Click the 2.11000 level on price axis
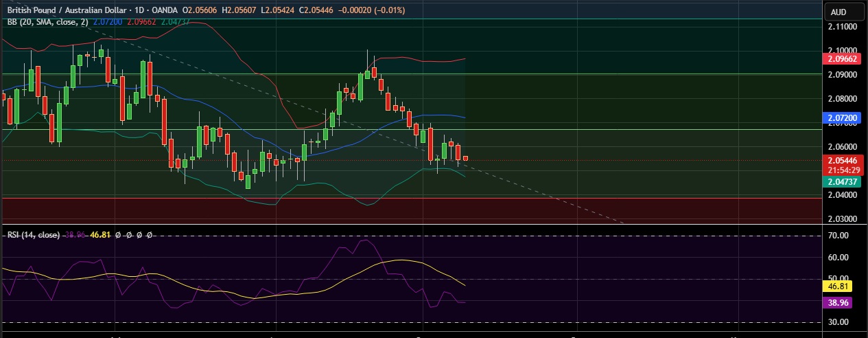The width and height of the screenshot is (868, 338). pos(841,27)
